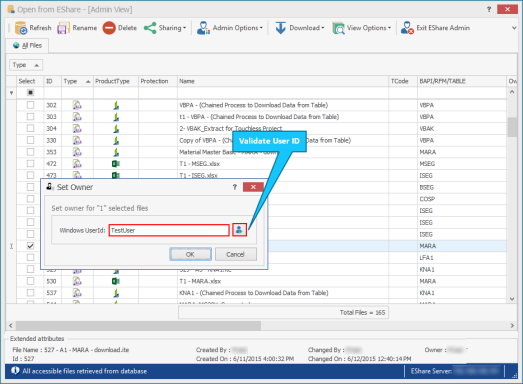Check the box for file 472

[30, 163]
